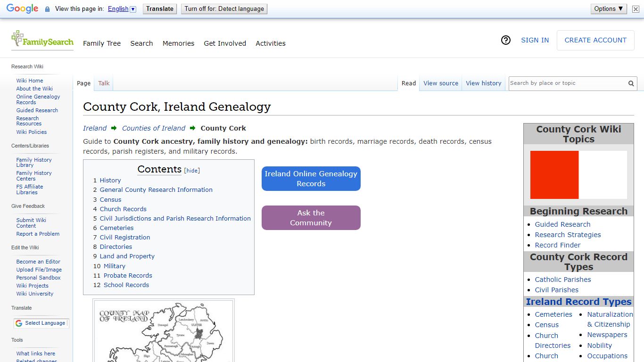Open sidebar Guided Research link
The width and height of the screenshot is (644, 362).
click(37, 110)
